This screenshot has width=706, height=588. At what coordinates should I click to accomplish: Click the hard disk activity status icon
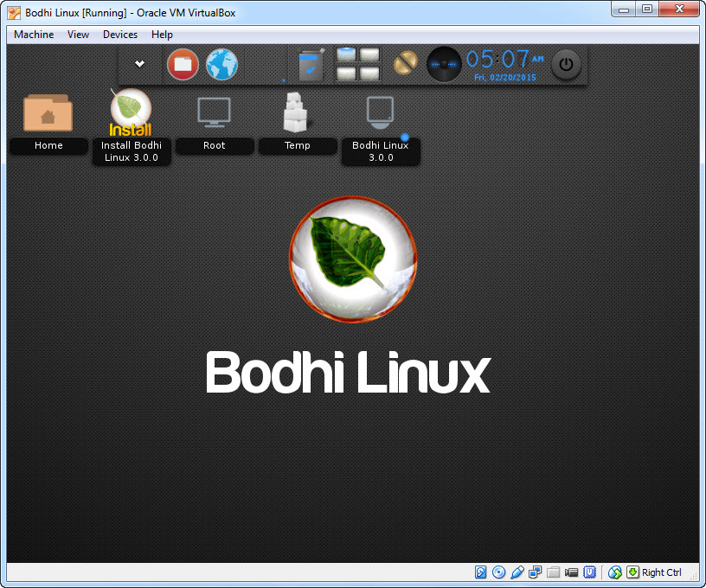[x=480, y=572]
